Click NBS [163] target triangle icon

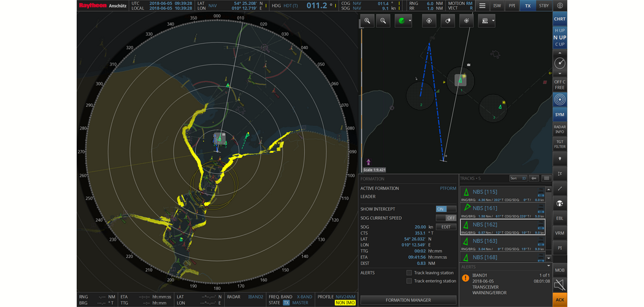coord(466,241)
